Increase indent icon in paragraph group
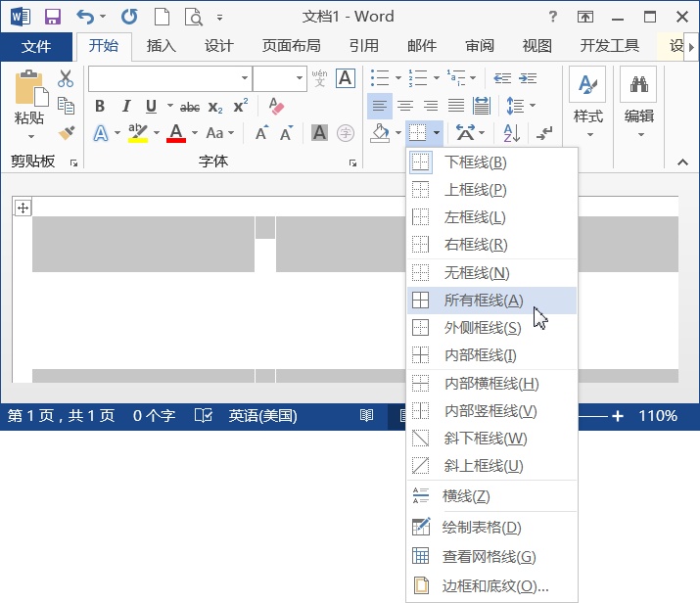This screenshot has width=700, height=603. [528, 78]
